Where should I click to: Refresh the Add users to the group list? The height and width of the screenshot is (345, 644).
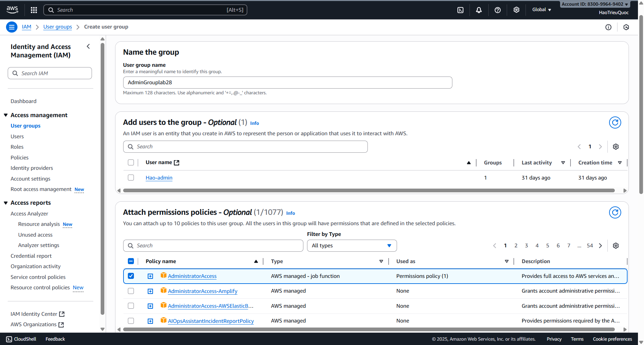tap(615, 122)
